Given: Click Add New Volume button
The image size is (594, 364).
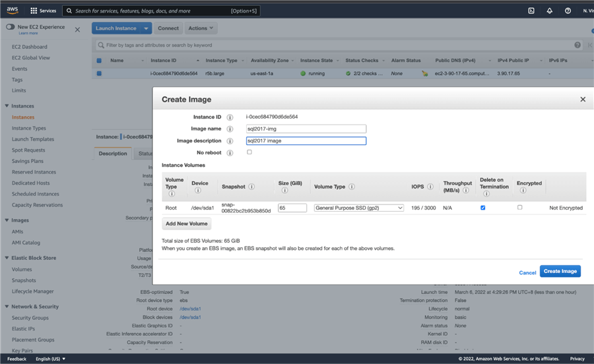Looking at the screenshot, I should pos(186,224).
